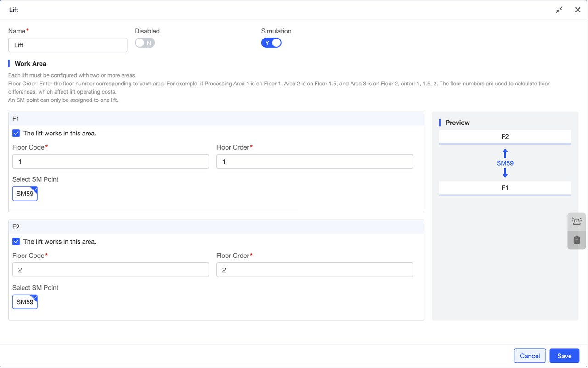Deselect SM59 point in F1 section
Viewport: 588px width, 368px height.
click(25, 194)
